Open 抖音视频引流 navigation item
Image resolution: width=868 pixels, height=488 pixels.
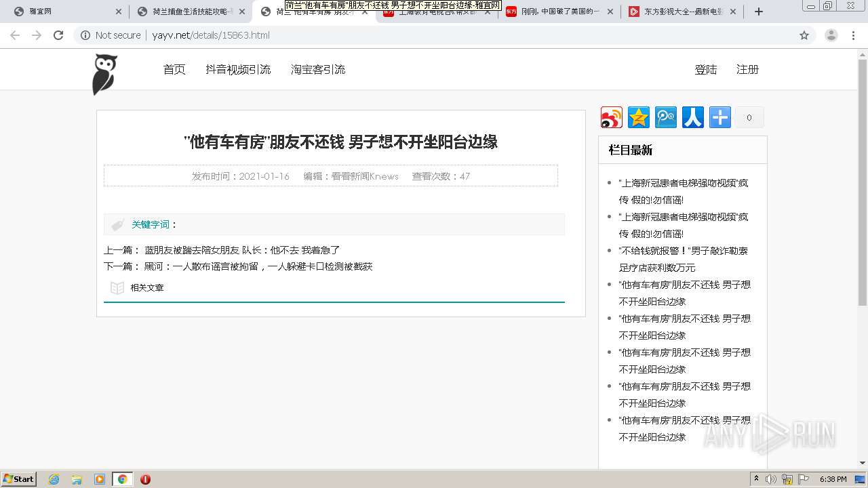(238, 69)
